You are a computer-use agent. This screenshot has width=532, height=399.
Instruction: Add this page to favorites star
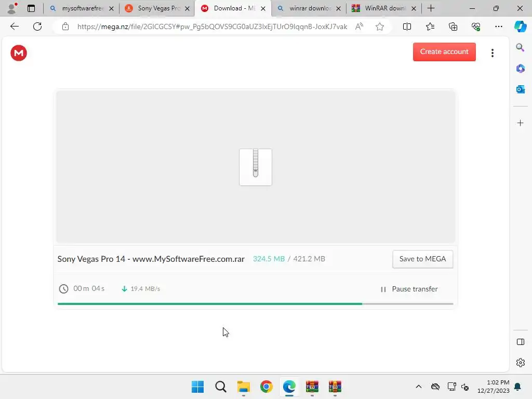click(380, 26)
